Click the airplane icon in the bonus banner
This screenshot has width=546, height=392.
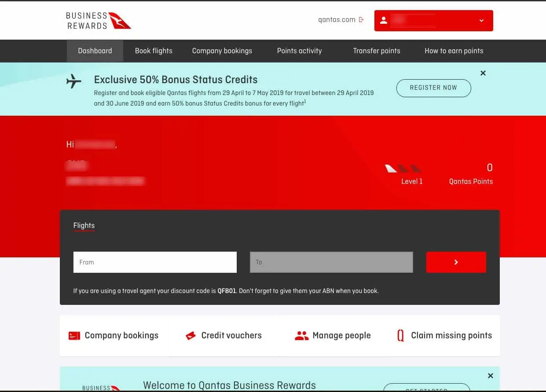(x=74, y=81)
